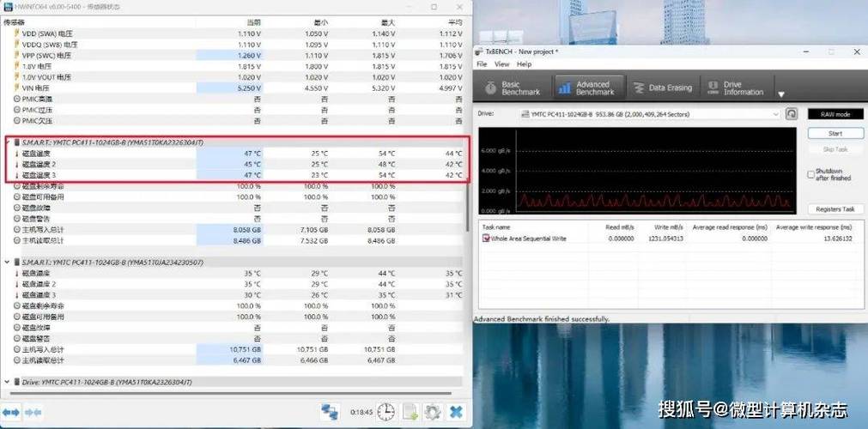The width and height of the screenshot is (868, 429).
Task: Click the Task name column header in TxBENCH
Action: tap(496, 227)
